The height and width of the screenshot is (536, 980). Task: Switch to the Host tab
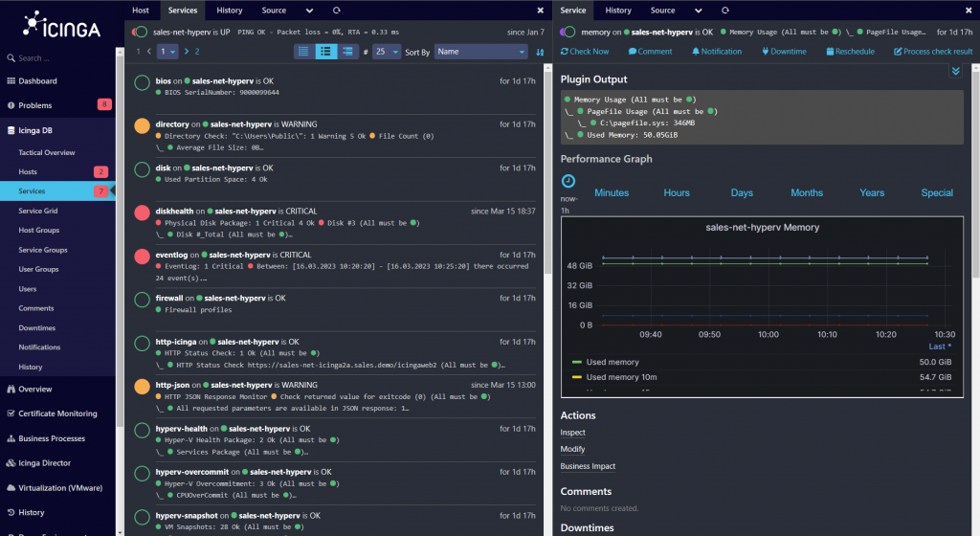[x=141, y=10]
